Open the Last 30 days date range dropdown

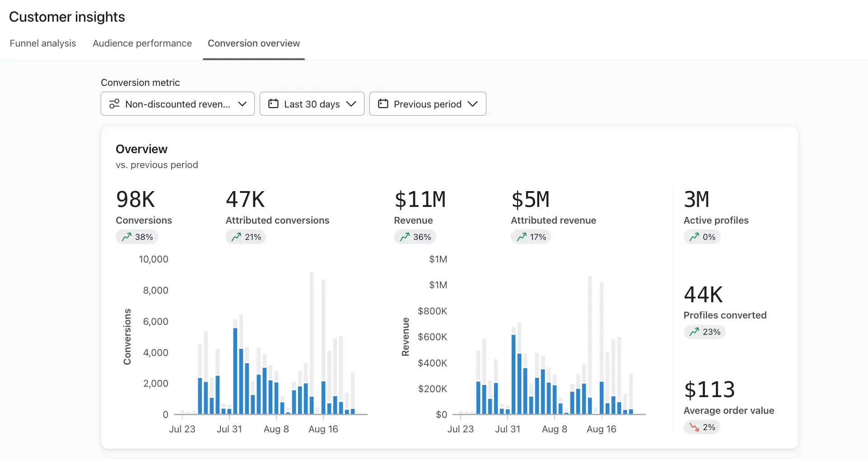click(x=312, y=104)
